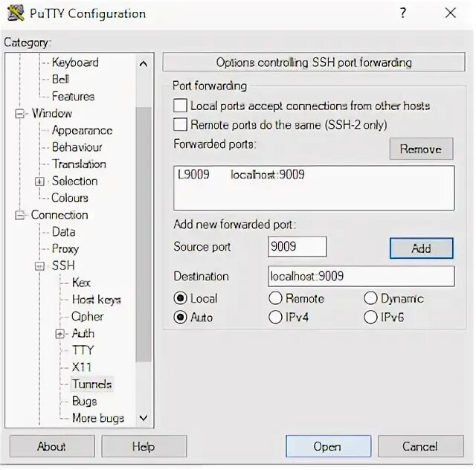This screenshot has height=470, width=476.
Task: Open the Features category
Action: pyautogui.click(x=73, y=96)
